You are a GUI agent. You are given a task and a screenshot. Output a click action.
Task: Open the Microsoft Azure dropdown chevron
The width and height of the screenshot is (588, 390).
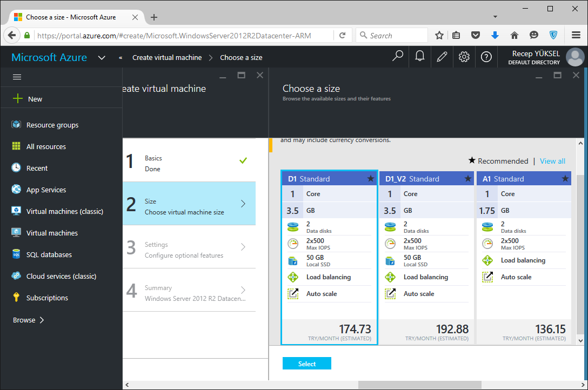(101, 58)
